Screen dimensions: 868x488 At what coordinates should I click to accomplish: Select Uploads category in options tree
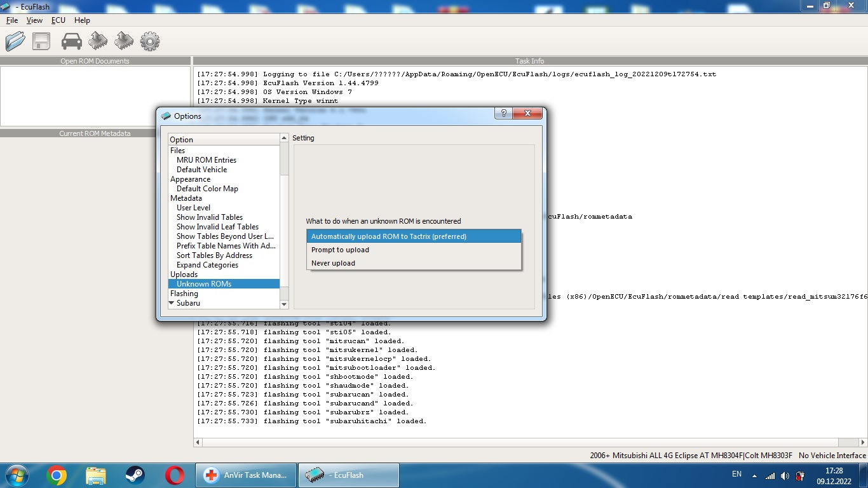pyautogui.click(x=184, y=274)
